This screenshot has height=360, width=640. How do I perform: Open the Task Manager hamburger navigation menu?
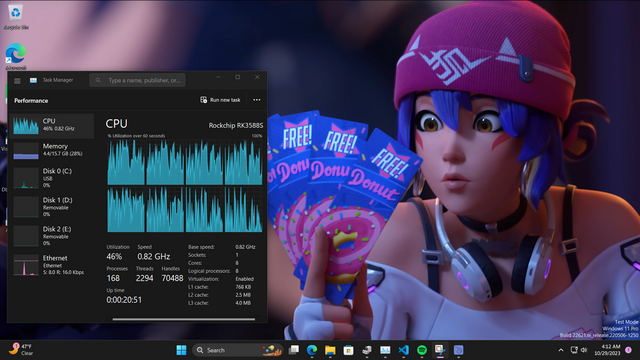[x=17, y=80]
